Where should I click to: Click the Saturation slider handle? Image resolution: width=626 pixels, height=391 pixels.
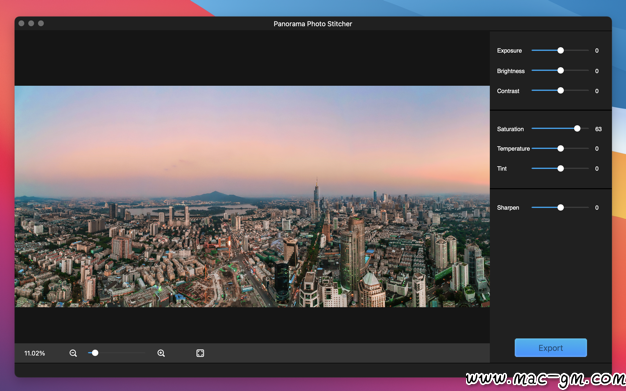coord(577,129)
